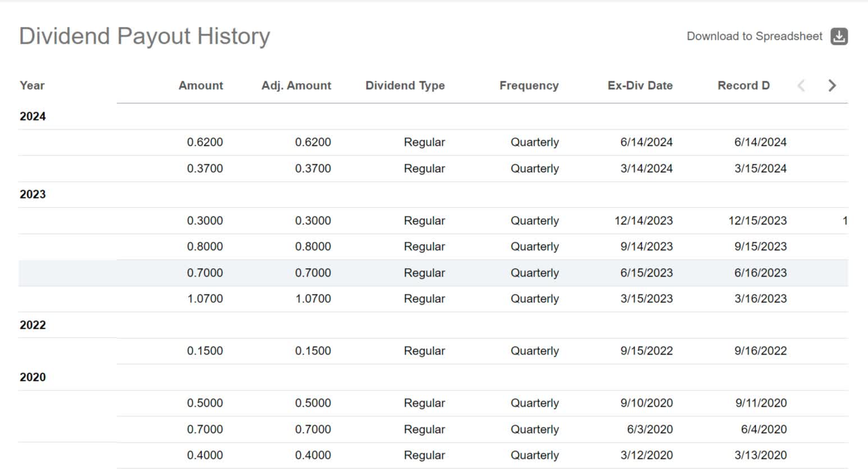Show next columns with right chevron arrow

tap(832, 85)
